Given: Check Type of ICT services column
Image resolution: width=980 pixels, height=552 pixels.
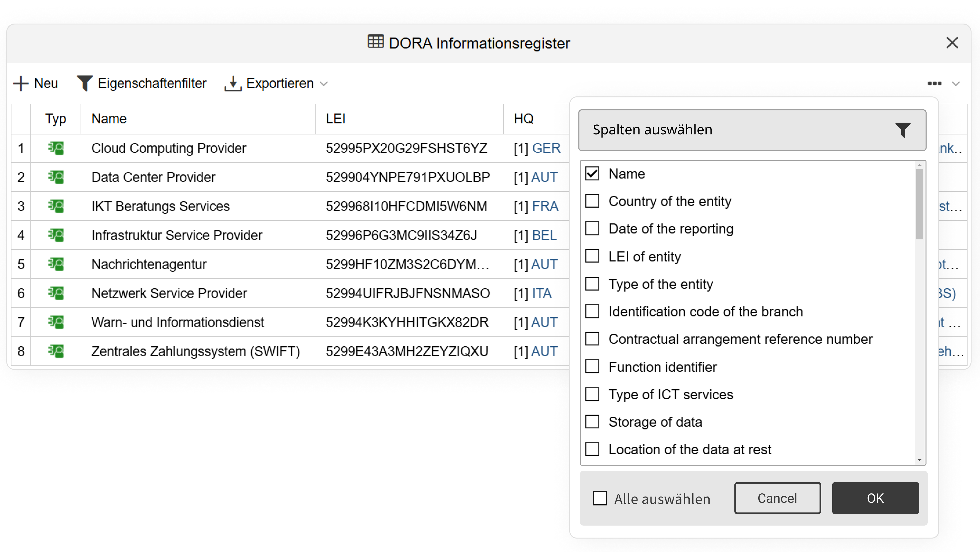Looking at the screenshot, I should tap(592, 394).
